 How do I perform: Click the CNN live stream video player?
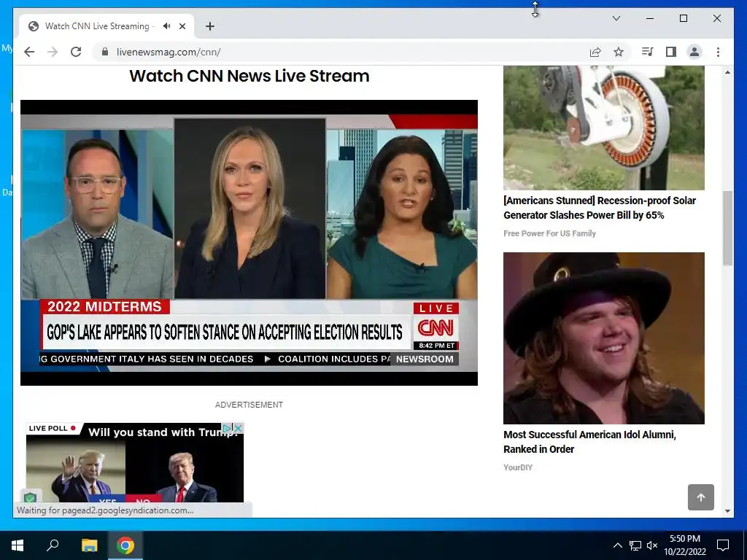click(249, 242)
